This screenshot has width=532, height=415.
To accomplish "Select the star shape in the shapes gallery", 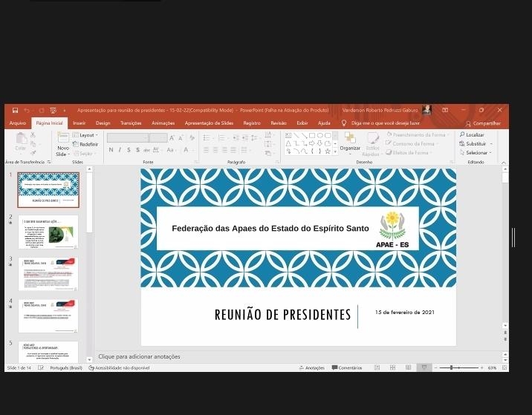I will [x=328, y=151].
